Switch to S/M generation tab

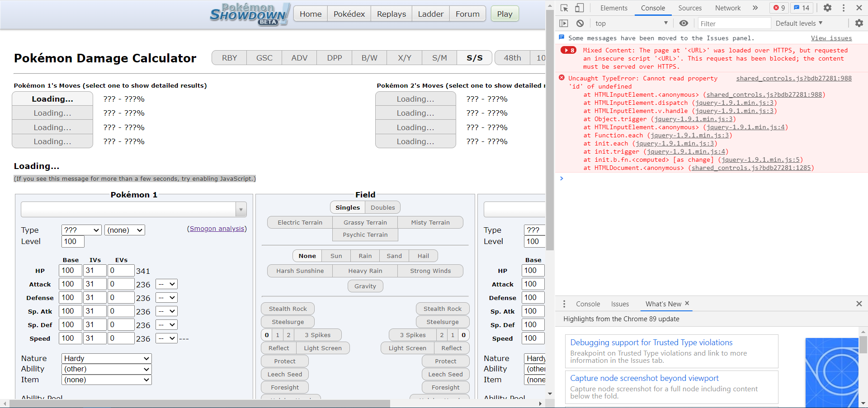tap(439, 58)
